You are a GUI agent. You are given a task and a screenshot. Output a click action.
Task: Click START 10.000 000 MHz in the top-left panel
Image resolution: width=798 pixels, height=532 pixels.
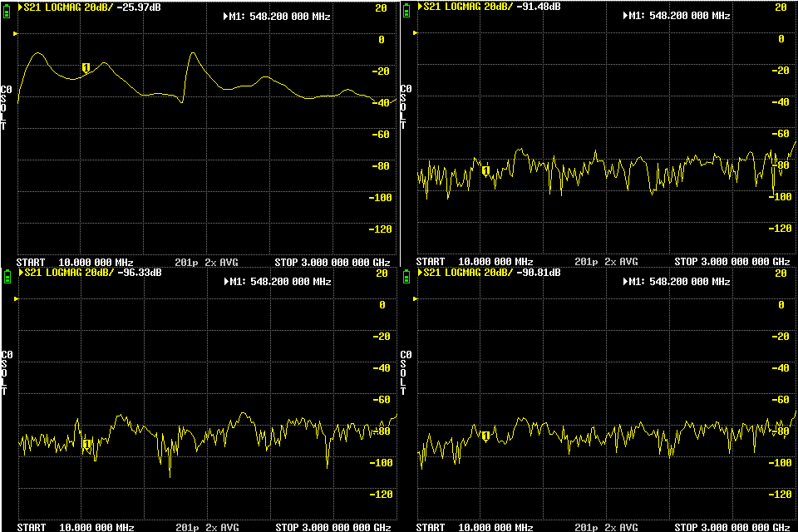(76, 261)
